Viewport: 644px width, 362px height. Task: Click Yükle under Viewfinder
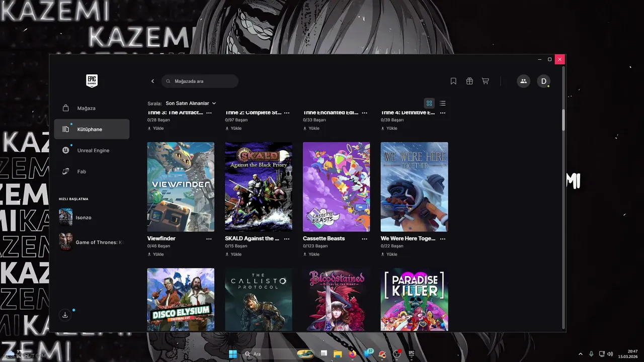click(155, 254)
